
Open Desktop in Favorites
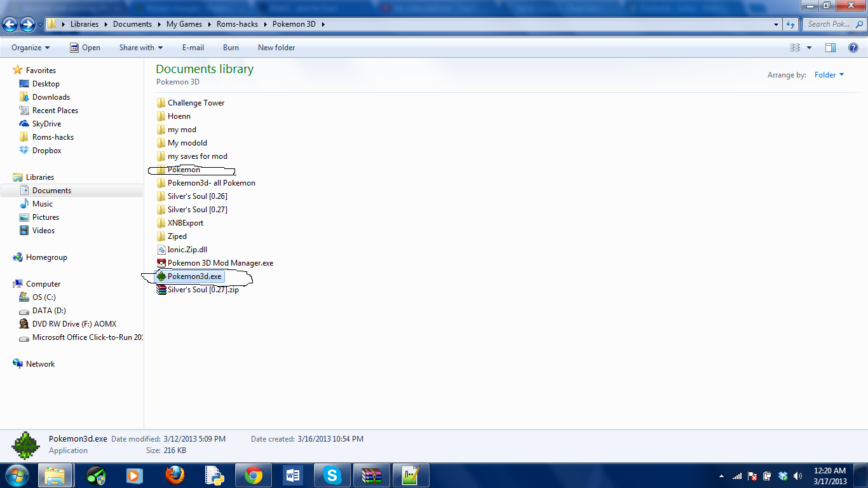coord(39,84)
